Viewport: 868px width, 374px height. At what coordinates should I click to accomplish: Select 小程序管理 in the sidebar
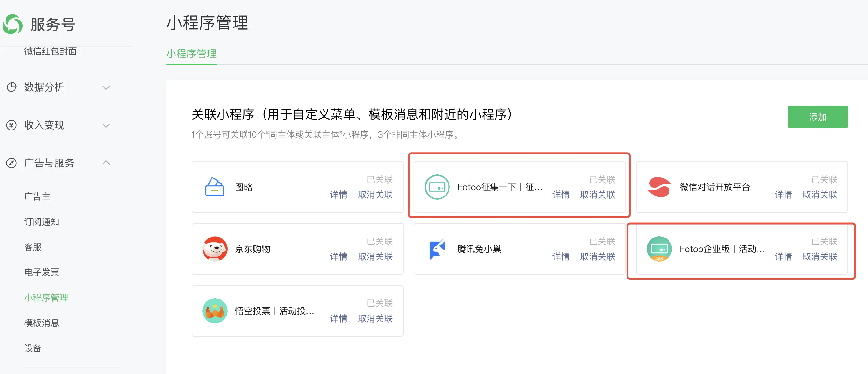click(x=46, y=298)
